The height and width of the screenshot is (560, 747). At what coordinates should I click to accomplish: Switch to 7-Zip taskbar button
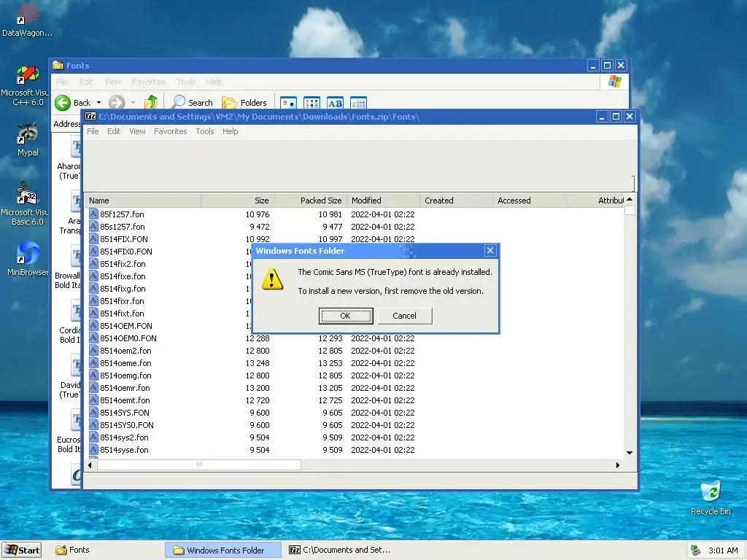340,550
